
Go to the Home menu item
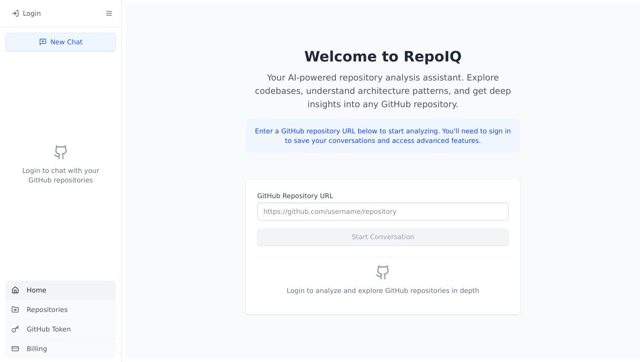pyautogui.click(x=37, y=290)
